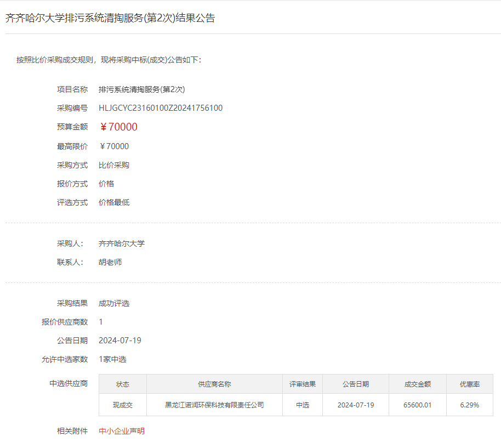Click the 供应商名称 column header
The image size is (501, 448).
(x=214, y=384)
